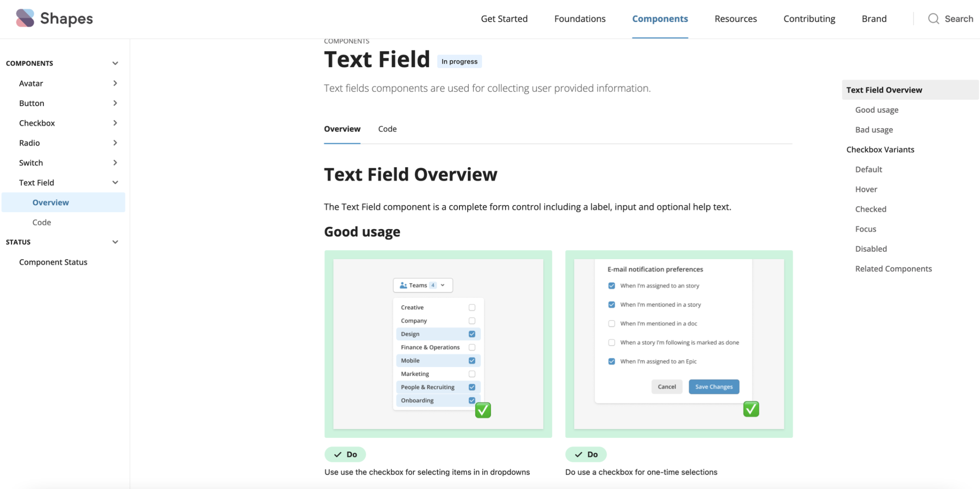Uncheck "When I'm assigned to a story"
This screenshot has height=489, width=980.
click(611, 286)
